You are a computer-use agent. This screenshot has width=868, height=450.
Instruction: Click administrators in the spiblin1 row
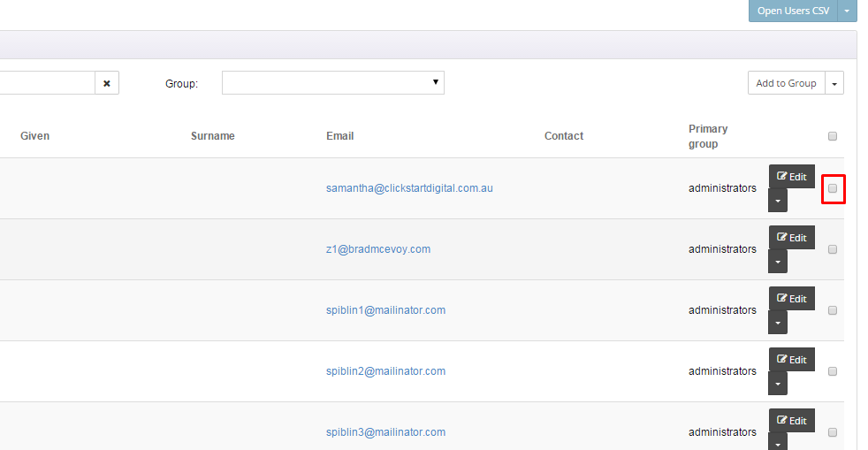click(x=722, y=310)
